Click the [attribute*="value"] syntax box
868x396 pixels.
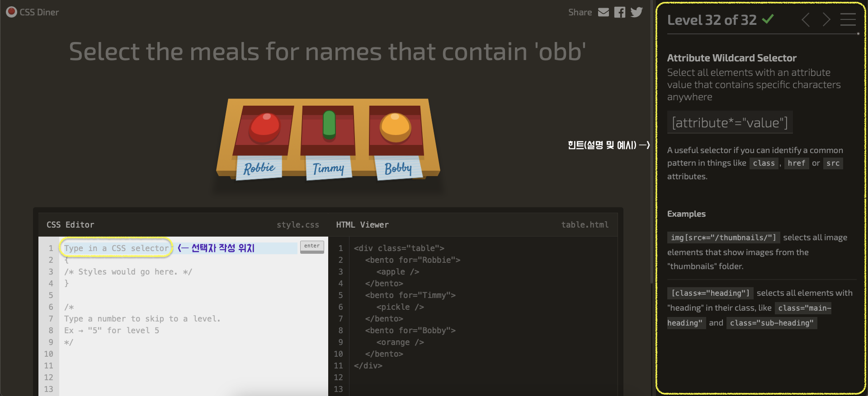click(x=730, y=122)
